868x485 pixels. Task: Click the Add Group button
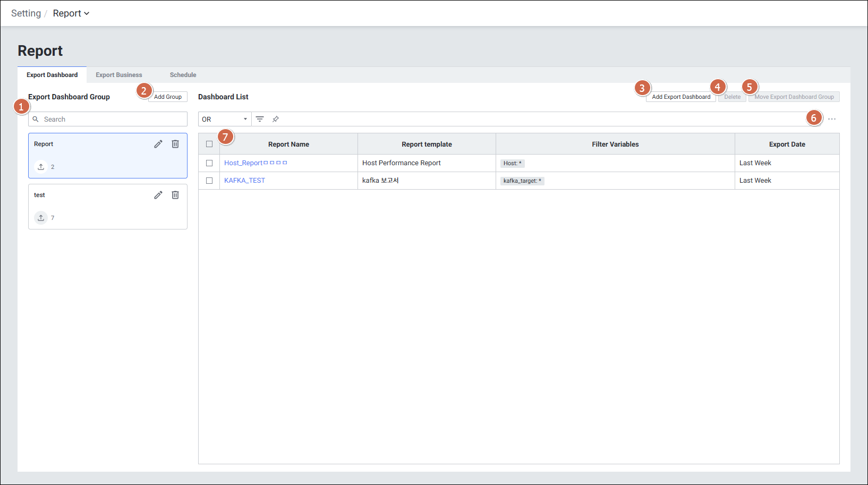[x=168, y=97]
